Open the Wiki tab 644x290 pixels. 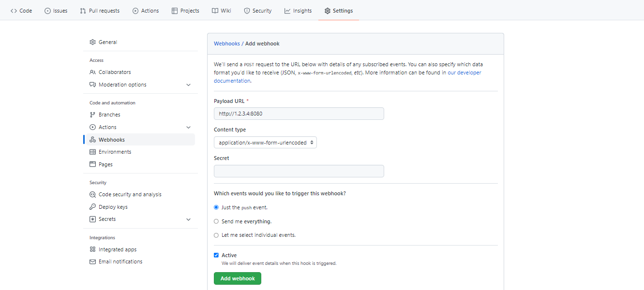222,11
